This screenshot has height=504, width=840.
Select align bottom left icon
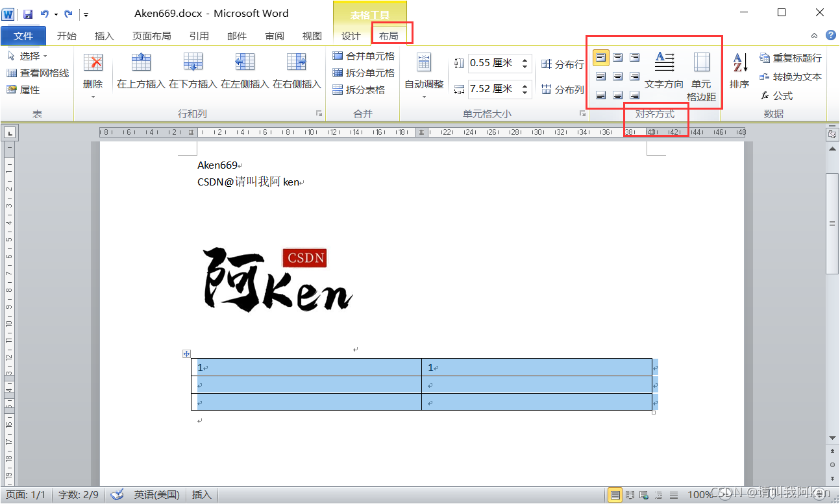coord(601,95)
